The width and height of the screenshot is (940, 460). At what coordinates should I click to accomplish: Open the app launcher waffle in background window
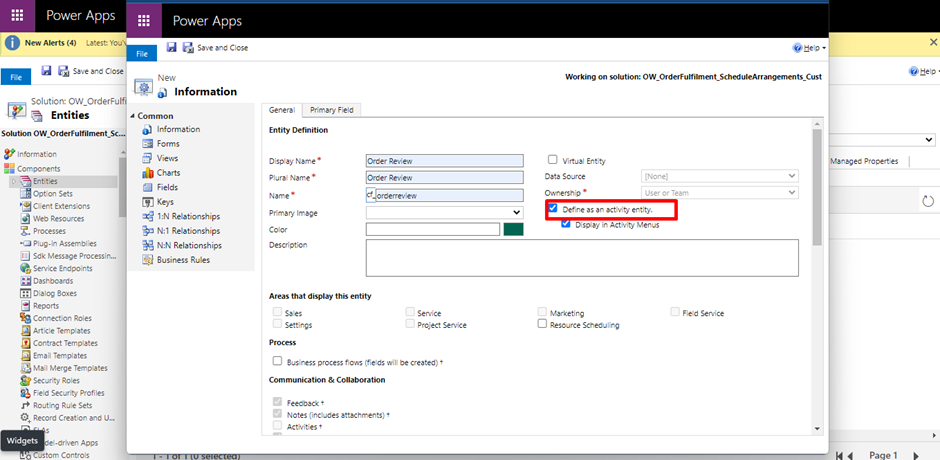pos(17,16)
